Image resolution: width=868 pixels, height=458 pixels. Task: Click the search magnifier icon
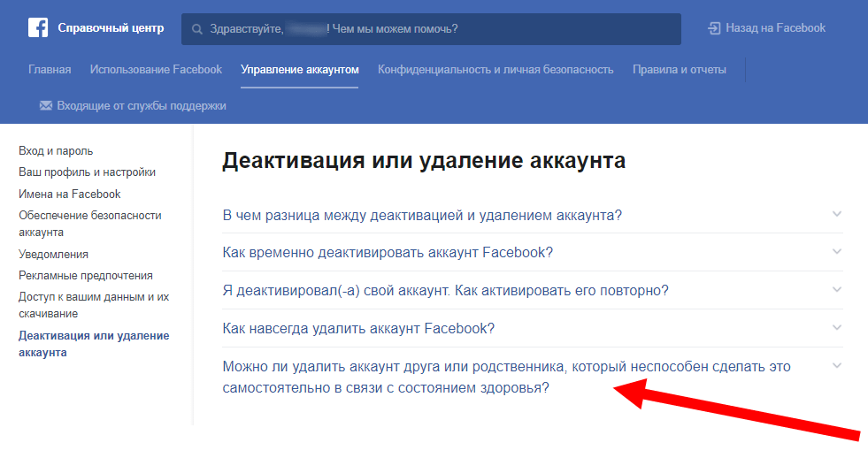[198, 29]
